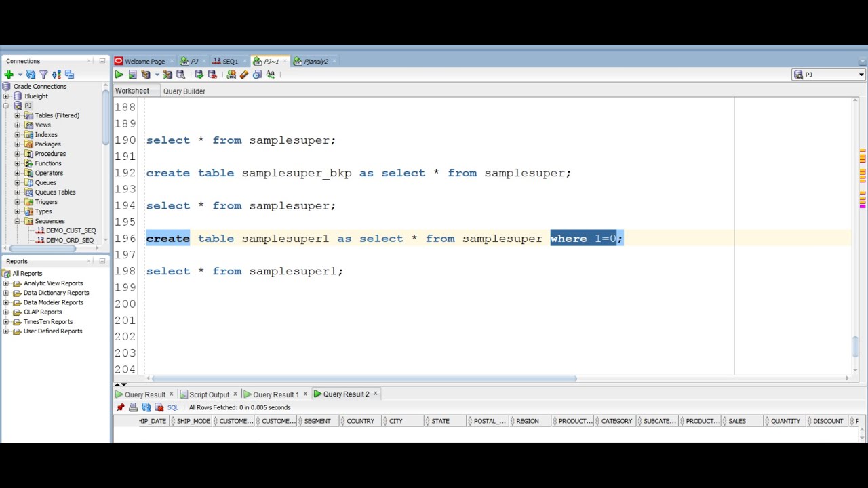868x488 pixels.
Task: Expand the Views node
Action: (x=18, y=125)
